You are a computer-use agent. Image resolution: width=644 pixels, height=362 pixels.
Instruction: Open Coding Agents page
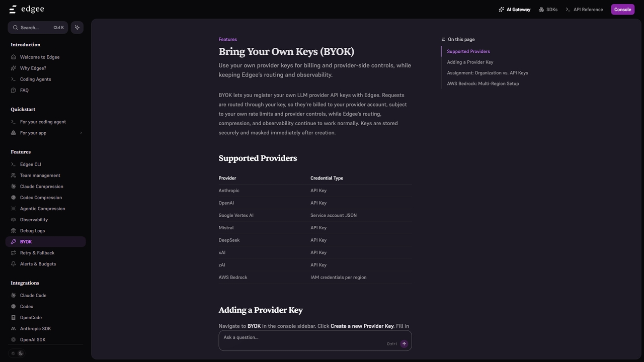(x=35, y=79)
